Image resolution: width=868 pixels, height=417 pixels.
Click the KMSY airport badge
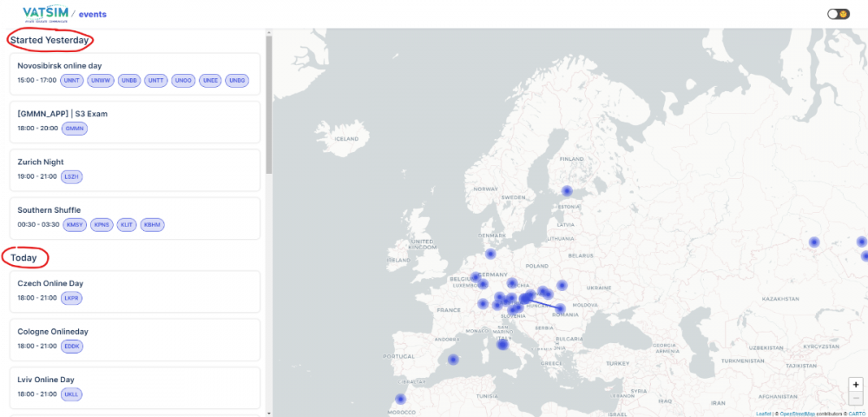(75, 225)
